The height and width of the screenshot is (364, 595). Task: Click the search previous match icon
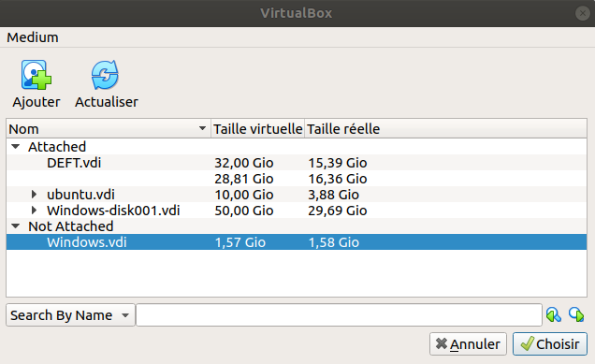[553, 314]
